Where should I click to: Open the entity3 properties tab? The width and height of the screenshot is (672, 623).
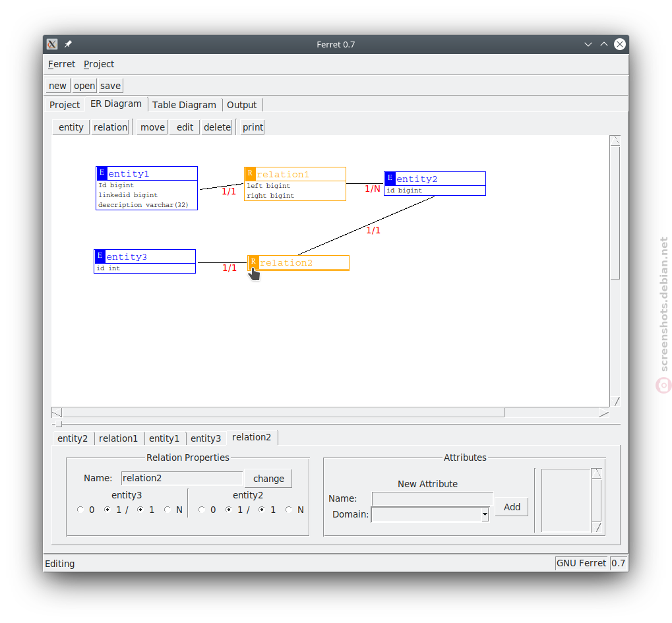(x=206, y=438)
